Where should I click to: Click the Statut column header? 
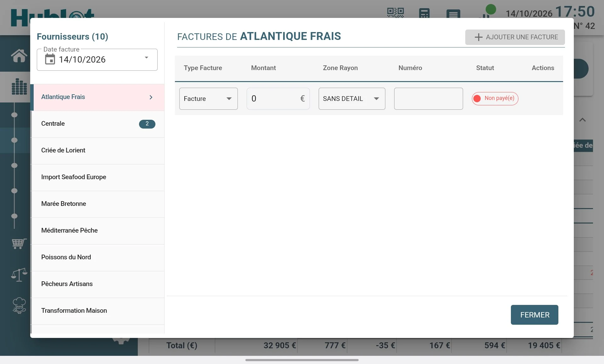[x=485, y=68]
